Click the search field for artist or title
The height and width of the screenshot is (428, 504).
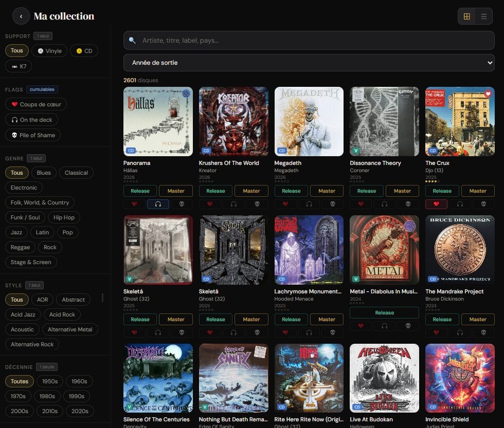[x=309, y=40]
